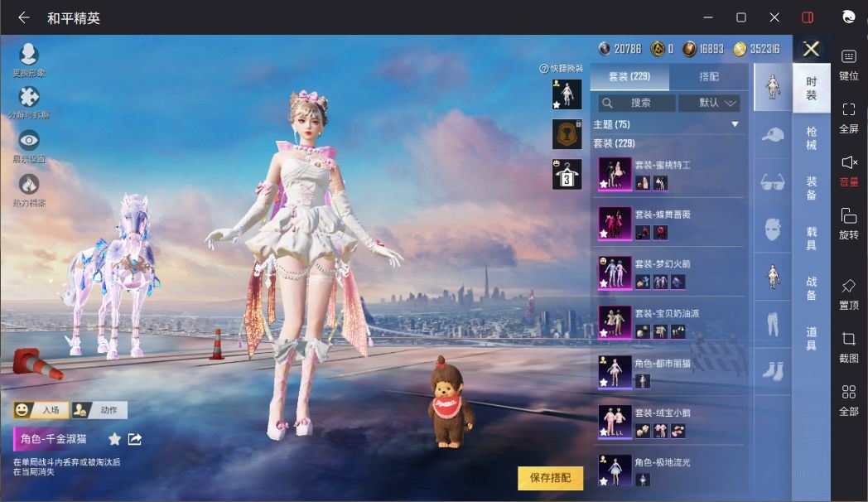The width and height of the screenshot is (868, 502).
Task: Select the face mask category icon
Action: pos(772,228)
